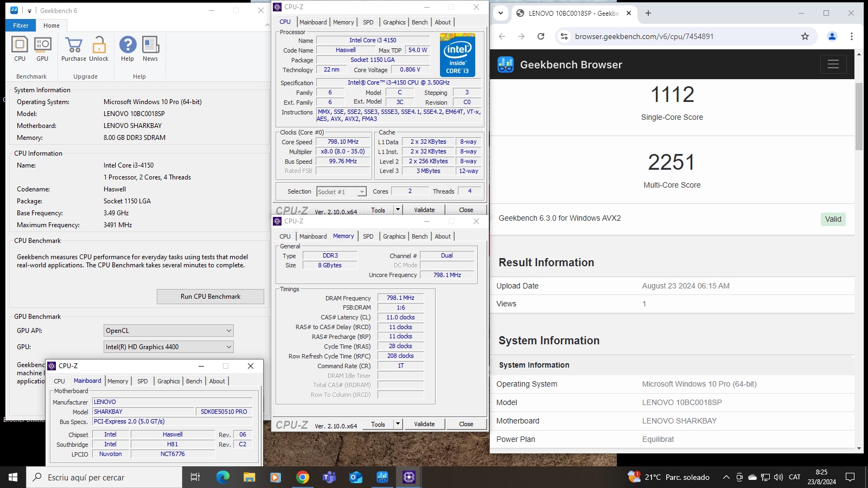Image resolution: width=868 pixels, height=488 pixels.
Task: Switch to Chrome on the taskbar
Action: coord(303,477)
